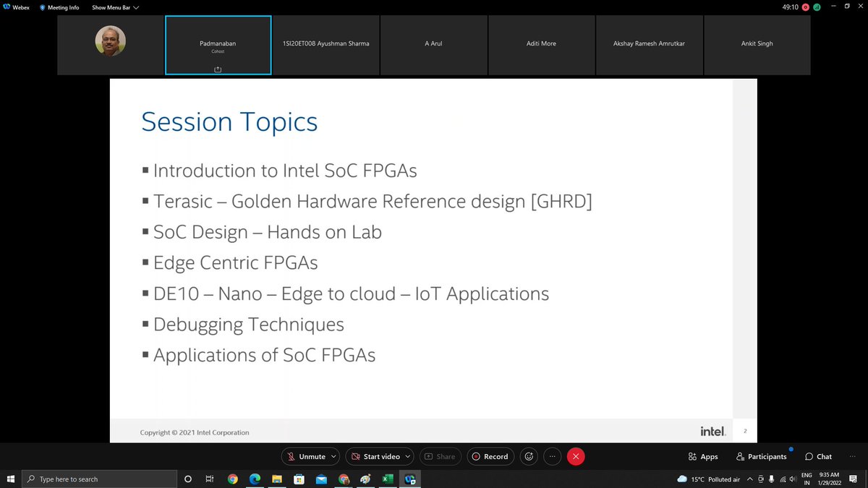Expand Show Menu Bar dropdown
This screenshot has height=488, width=868.
(115, 7)
